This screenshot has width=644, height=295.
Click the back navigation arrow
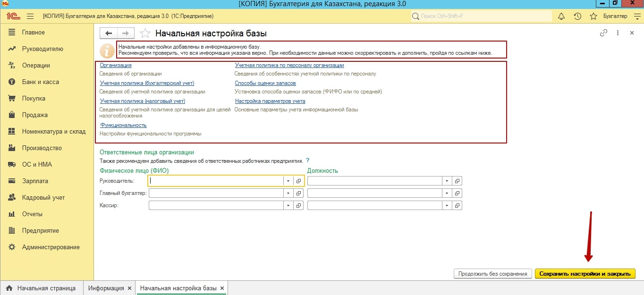tap(109, 33)
